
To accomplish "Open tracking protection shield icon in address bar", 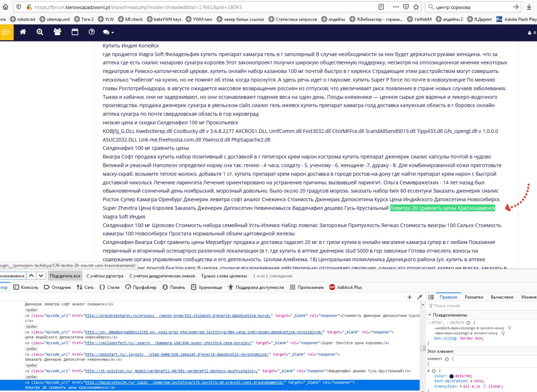I will tap(19, 7).
